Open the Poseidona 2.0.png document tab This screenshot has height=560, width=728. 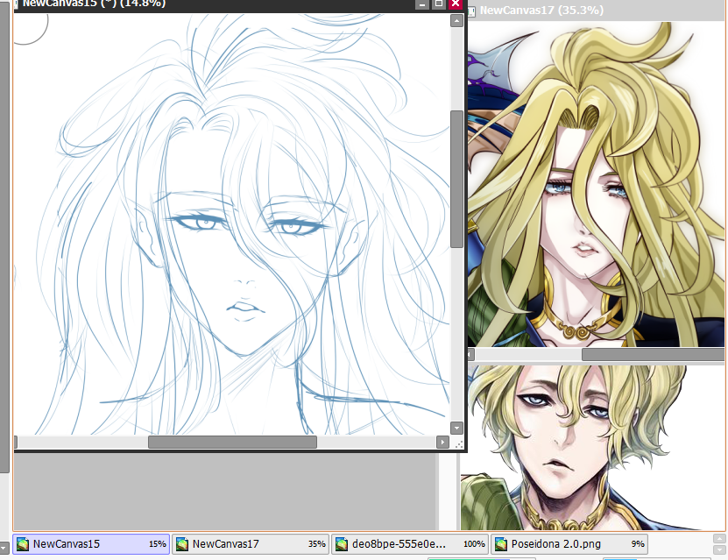[569, 543]
